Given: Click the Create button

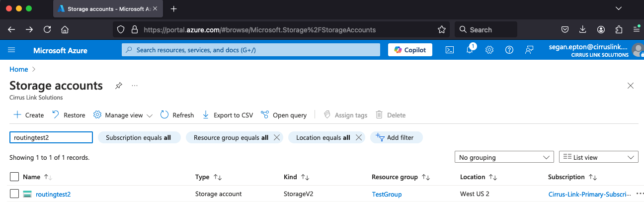Looking at the screenshot, I should (29, 115).
